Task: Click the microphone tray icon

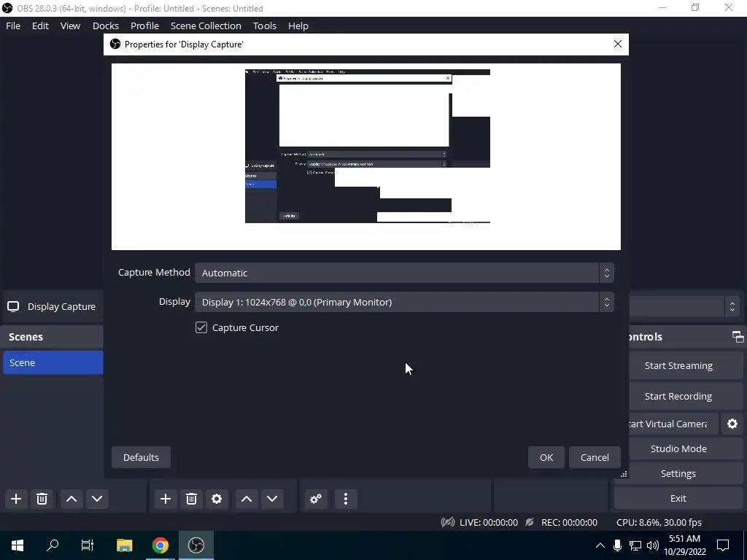Action: (617, 545)
